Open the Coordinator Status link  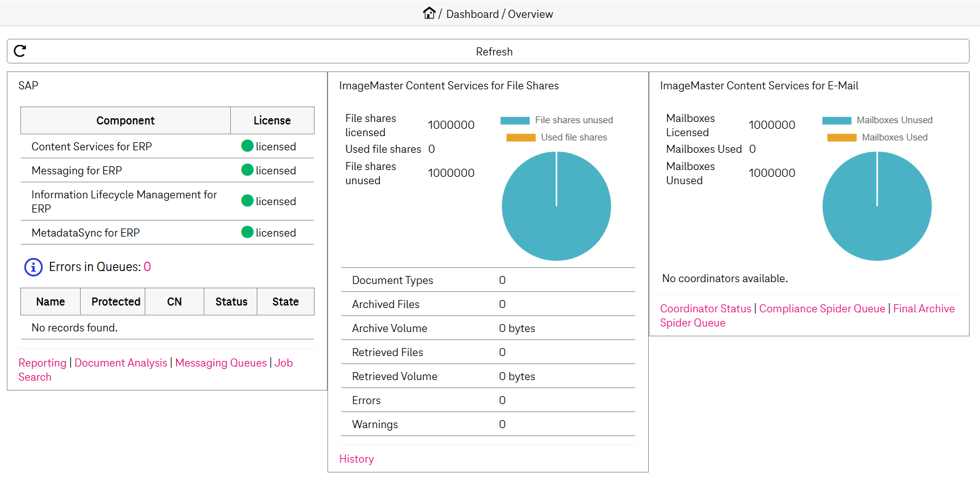click(x=705, y=309)
